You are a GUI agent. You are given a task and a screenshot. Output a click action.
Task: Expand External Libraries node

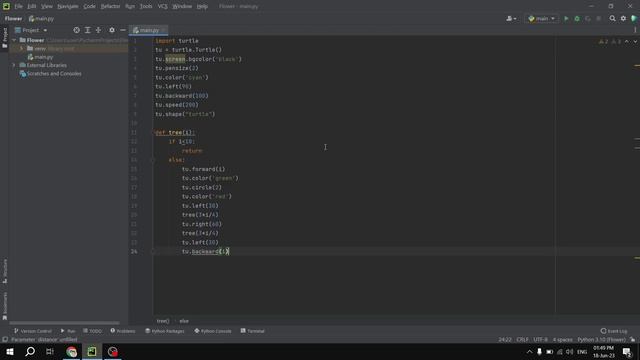click(x=14, y=65)
